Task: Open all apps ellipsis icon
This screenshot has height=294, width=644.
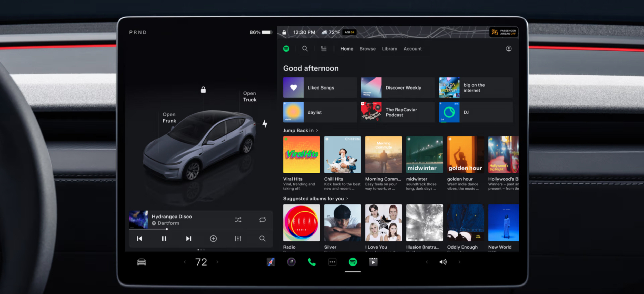Action: pos(332,262)
